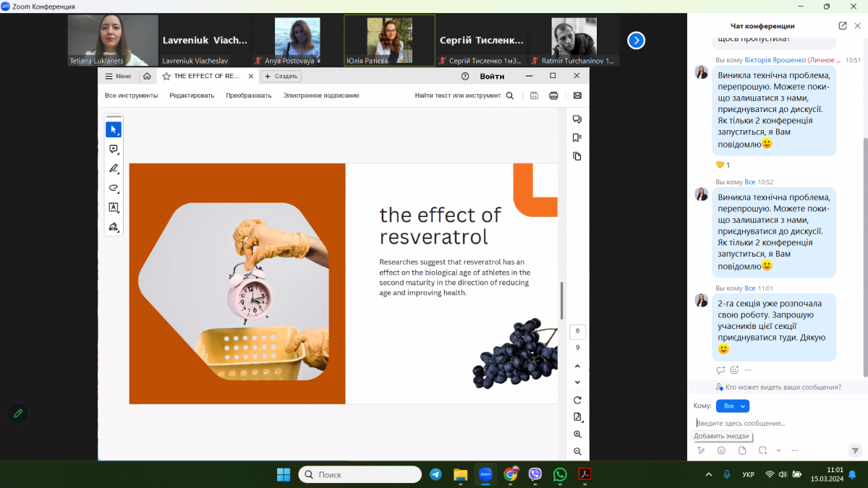
Task: Select the highlighter pen tool
Action: click(114, 168)
